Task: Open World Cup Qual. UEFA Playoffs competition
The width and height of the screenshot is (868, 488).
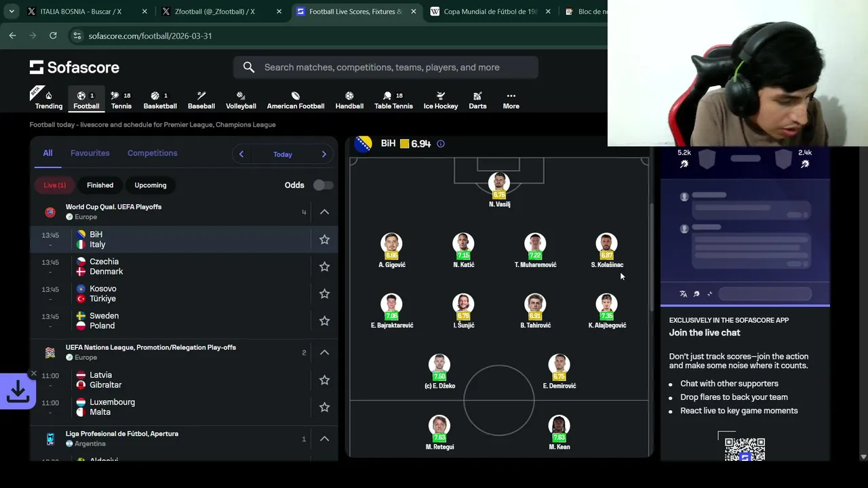Action: (x=113, y=207)
